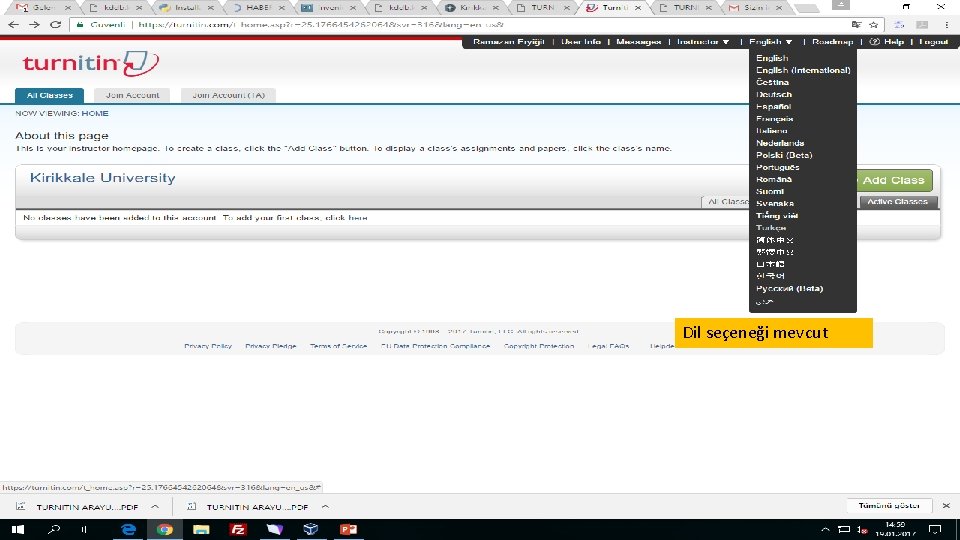This screenshot has height=540, width=960.
Task: Select Español language option
Action: [x=773, y=107]
